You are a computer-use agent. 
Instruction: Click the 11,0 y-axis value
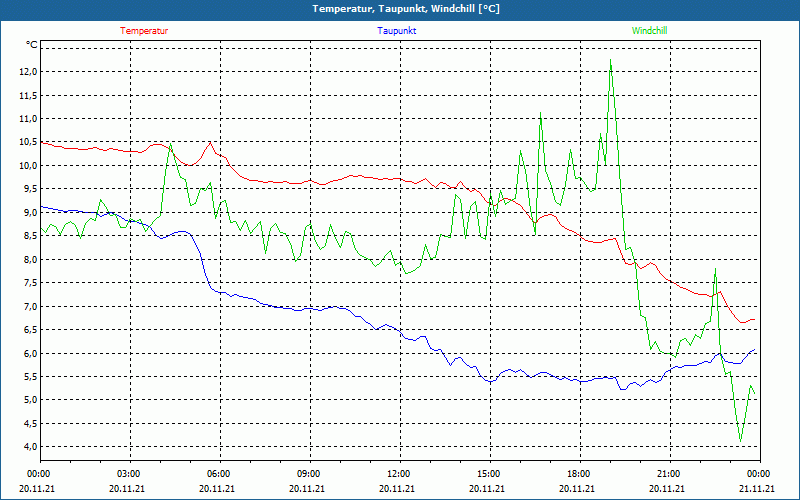(28, 118)
